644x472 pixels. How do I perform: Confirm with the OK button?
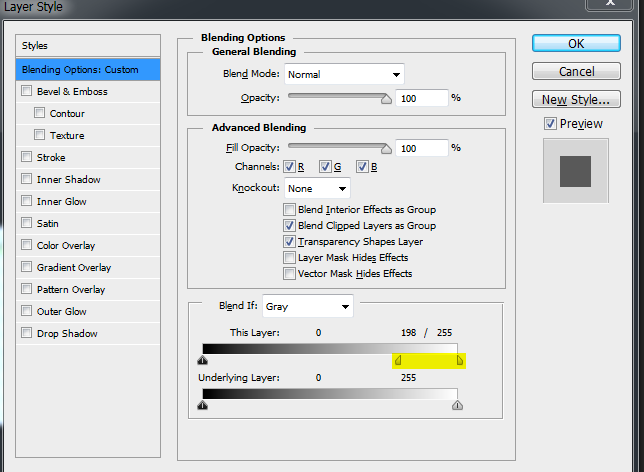tap(576, 44)
